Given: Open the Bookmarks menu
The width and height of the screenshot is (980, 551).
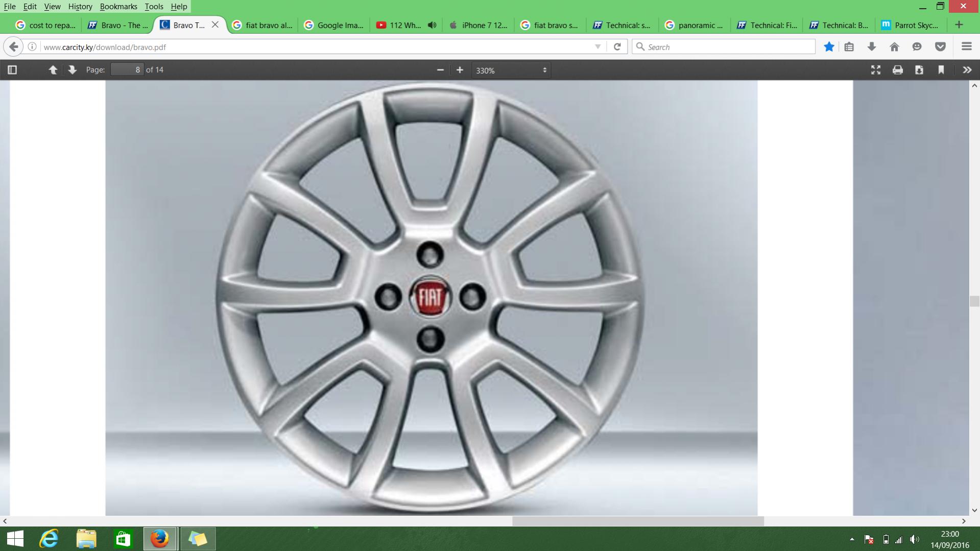Looking at the screenshot, I should [x=118, y=7].
